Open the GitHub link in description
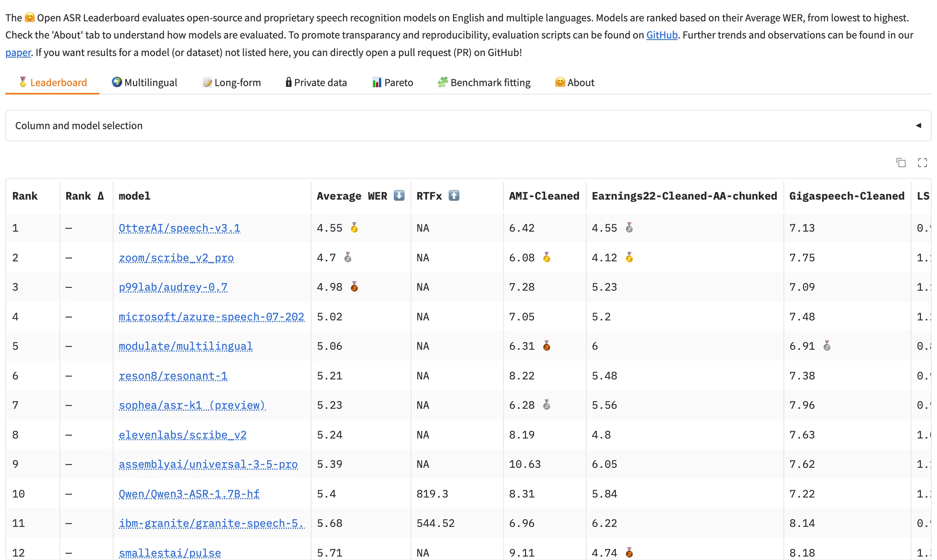Viewport: 937px width, 560px height. tap(662, 35)
